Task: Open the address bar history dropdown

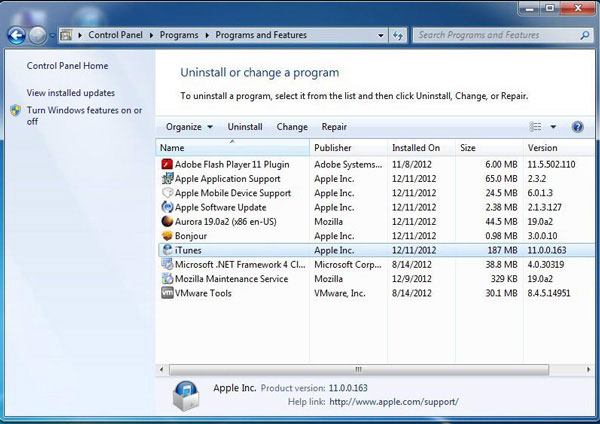Action: (381, 36)
